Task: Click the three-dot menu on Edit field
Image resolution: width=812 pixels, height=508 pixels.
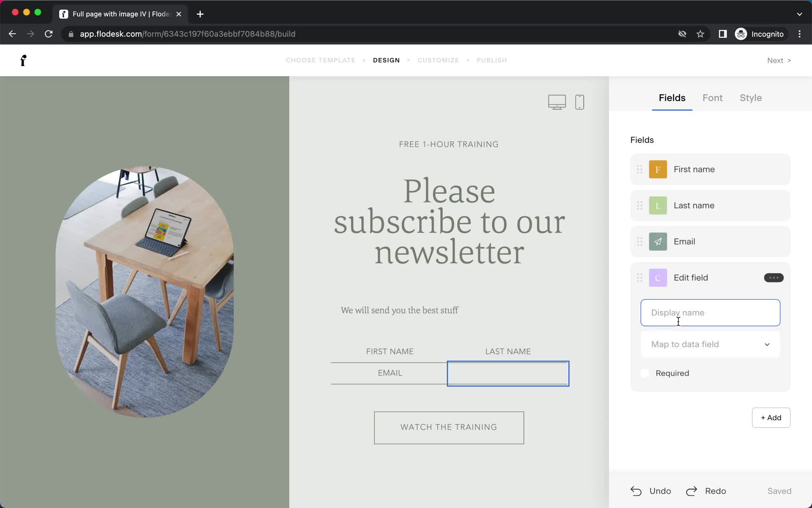Action: point(774,277)
